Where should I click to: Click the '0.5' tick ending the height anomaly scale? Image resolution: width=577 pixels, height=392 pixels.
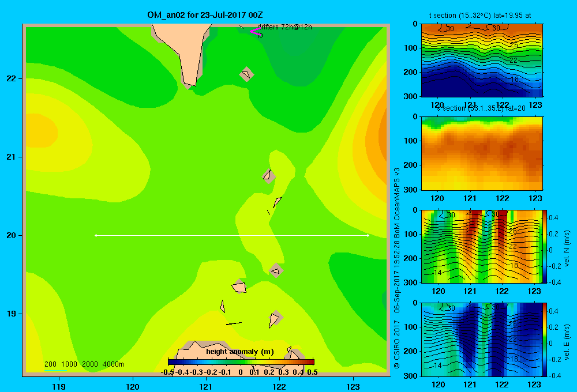(312, 372)
